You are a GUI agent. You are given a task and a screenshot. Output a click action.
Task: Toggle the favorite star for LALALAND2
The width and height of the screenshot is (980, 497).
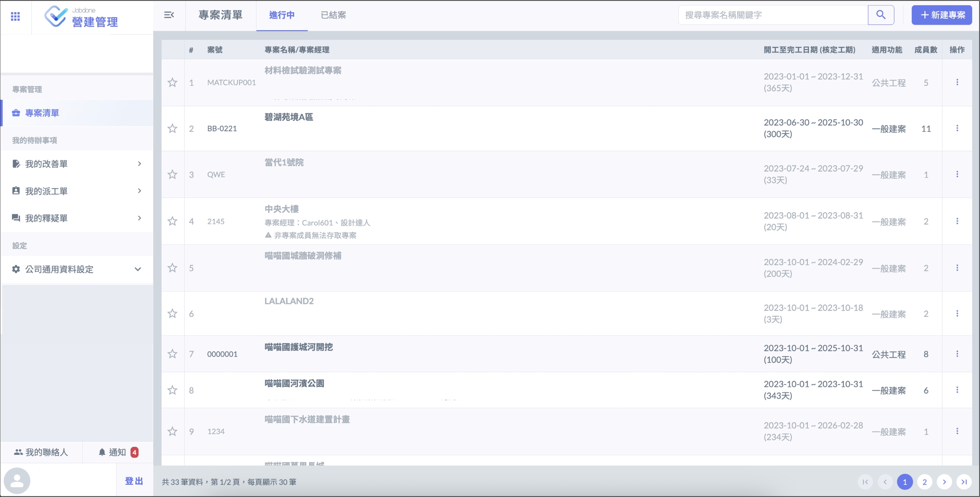pyautogui.click(x=172, y=314)
